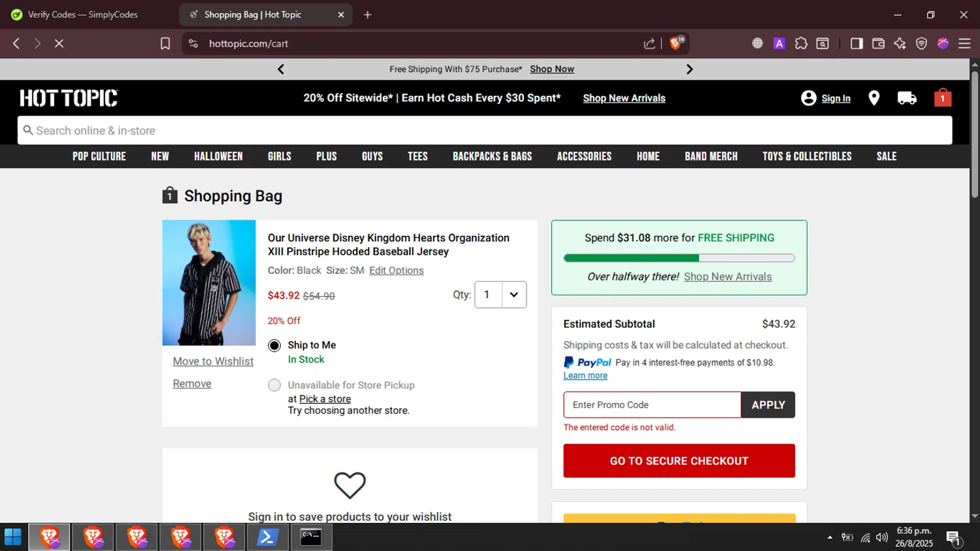Image resolution: width=980 pixels, height=551 pixels.
Task: Open Windows Start menu
Action: point(13,537)
